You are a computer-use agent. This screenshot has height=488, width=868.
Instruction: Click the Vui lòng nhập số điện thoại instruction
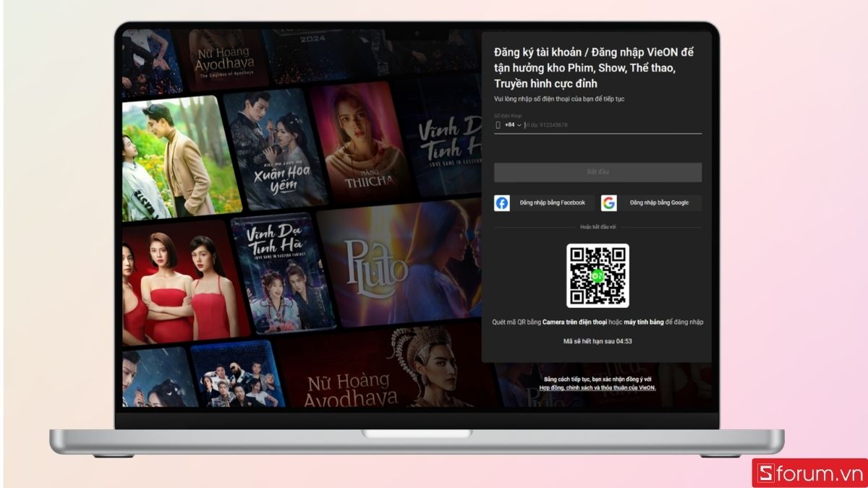click(x=559, y=98)
